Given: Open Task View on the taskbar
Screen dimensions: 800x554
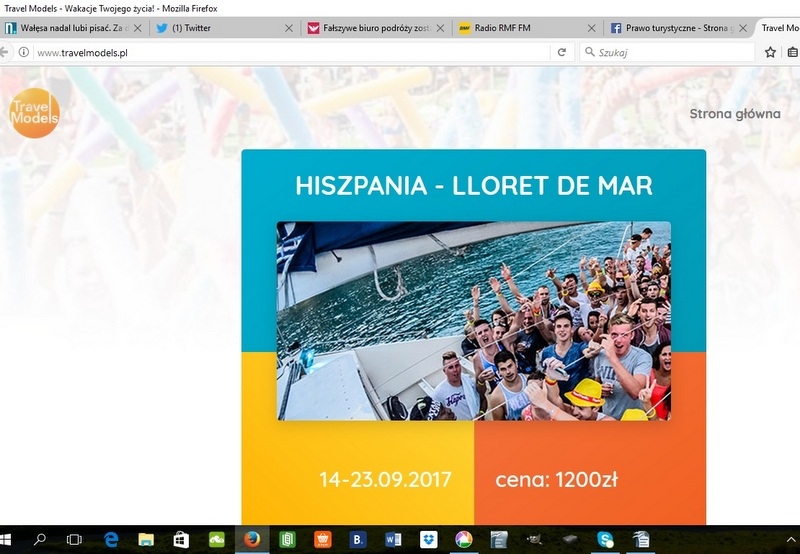Looking at the screenshot, I should pos(74,539).
